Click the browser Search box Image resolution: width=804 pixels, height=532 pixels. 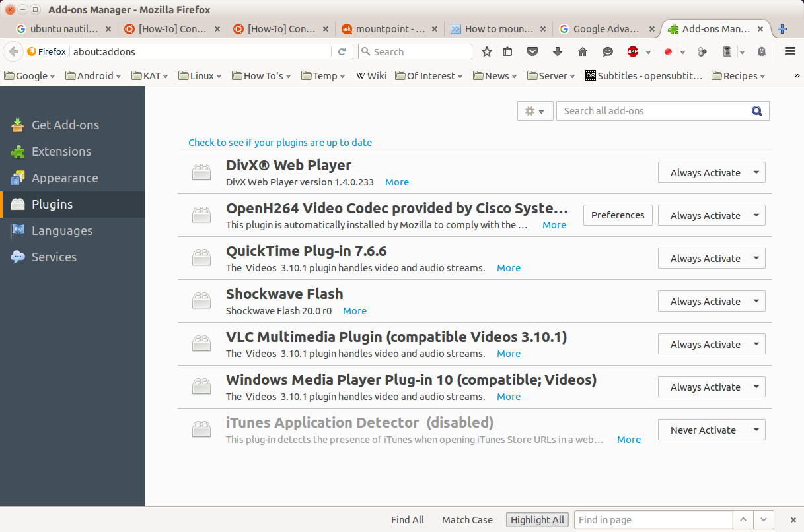point(415,51)
